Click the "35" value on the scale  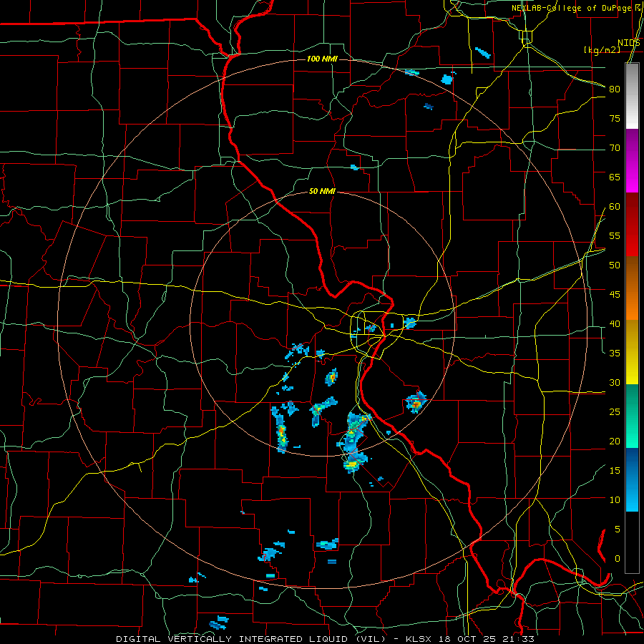coord(615,353)
